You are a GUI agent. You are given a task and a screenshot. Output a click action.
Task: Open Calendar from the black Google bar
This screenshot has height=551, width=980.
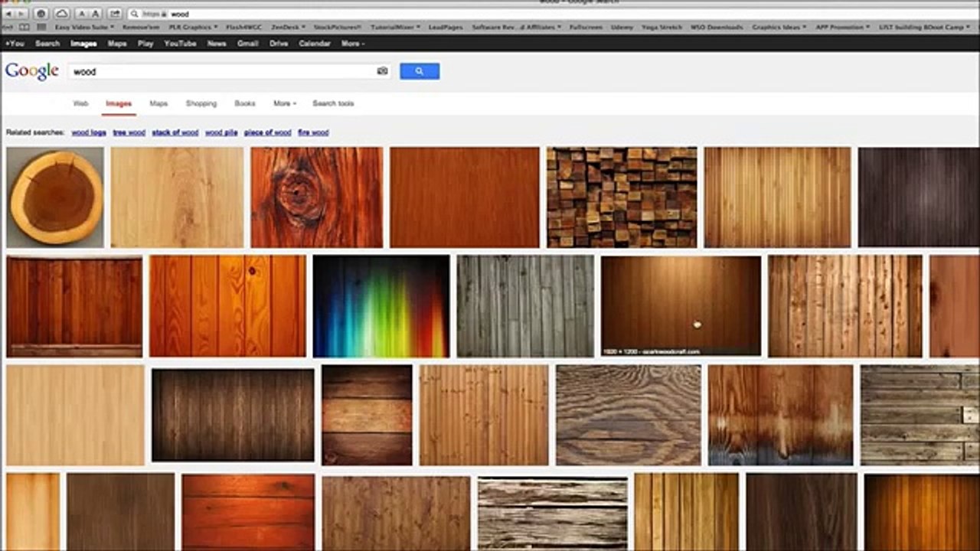pyautogui.click(x=315, y=44)
